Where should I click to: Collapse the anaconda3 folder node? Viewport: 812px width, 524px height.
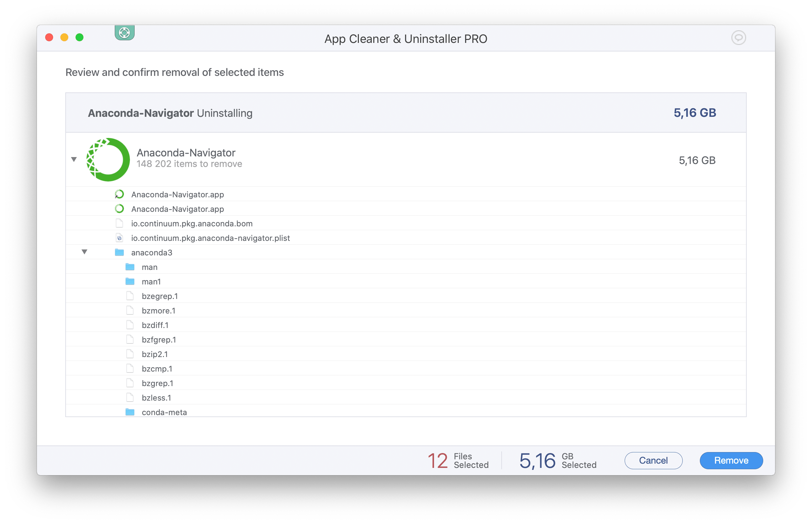tap(84, 252)
